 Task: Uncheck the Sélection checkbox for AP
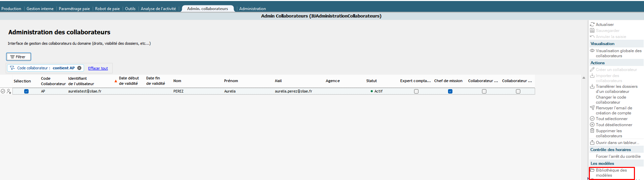(27, 92)
